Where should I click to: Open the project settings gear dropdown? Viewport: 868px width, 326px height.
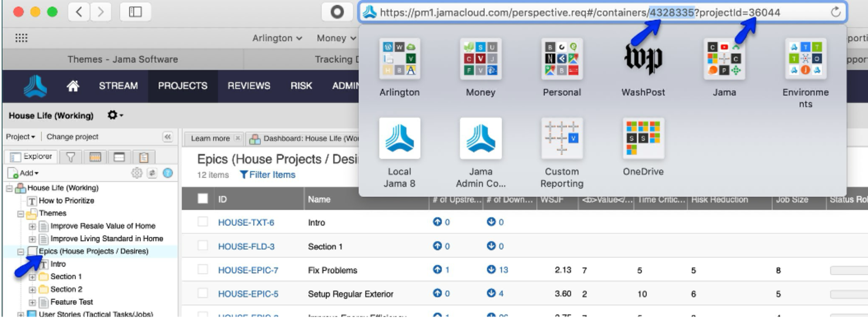click(x=115, y=115)
